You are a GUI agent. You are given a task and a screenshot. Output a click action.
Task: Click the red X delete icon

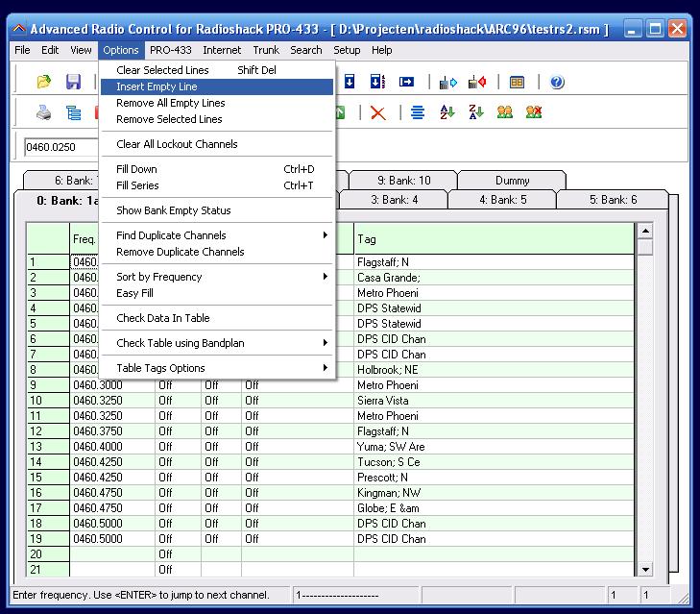click(378, 112)
